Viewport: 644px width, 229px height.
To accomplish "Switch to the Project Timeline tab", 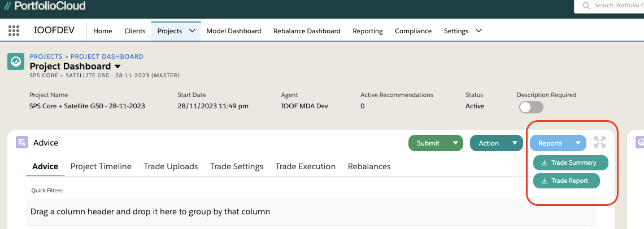I will (x=101, y=166).
